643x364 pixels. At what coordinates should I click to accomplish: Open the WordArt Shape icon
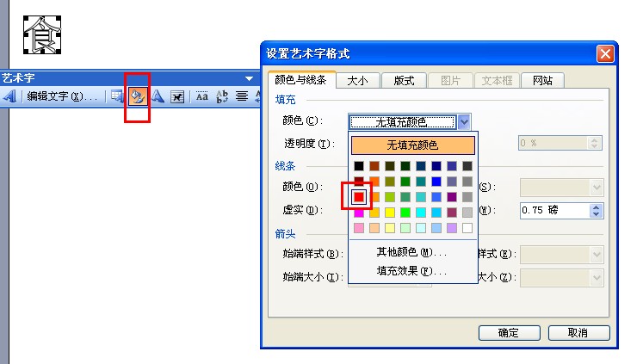158,96
